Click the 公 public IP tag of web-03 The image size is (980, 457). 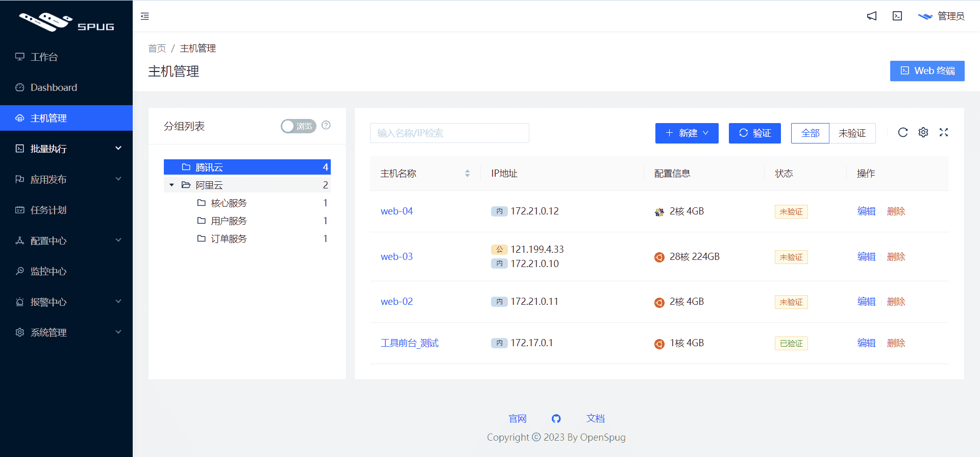(x=499, y=249)
